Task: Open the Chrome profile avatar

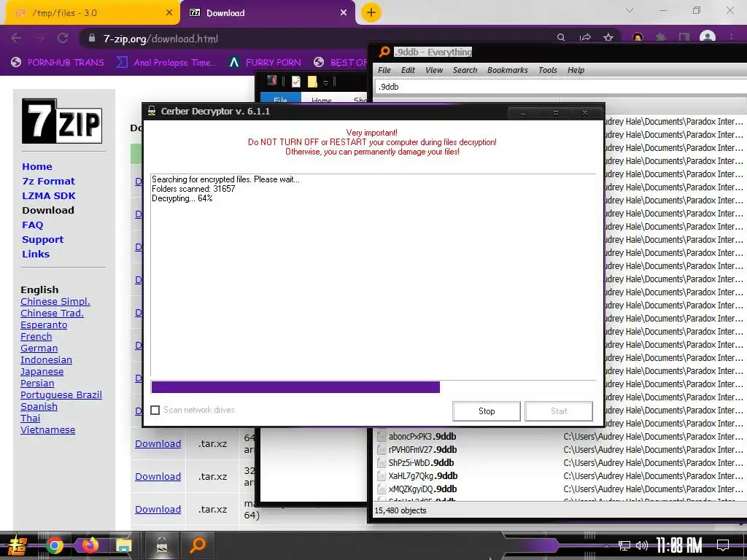Action: coord(708,36)
